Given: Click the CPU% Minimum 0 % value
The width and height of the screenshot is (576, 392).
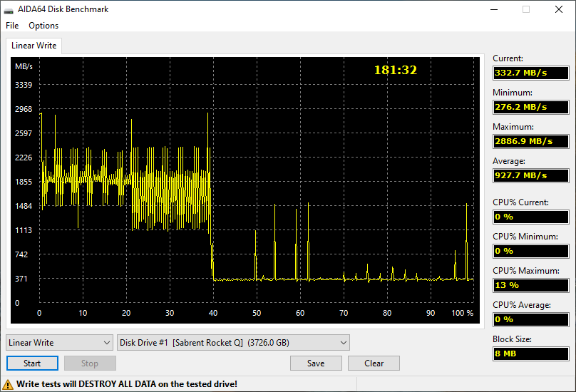Looking at the screenshot, I should 531,251.
